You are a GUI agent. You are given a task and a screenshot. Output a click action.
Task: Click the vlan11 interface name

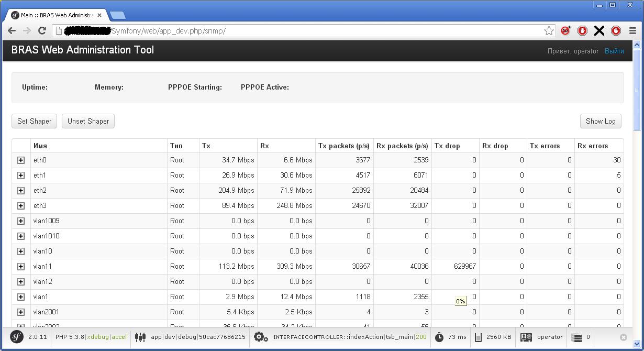click(x=42, y=267)
